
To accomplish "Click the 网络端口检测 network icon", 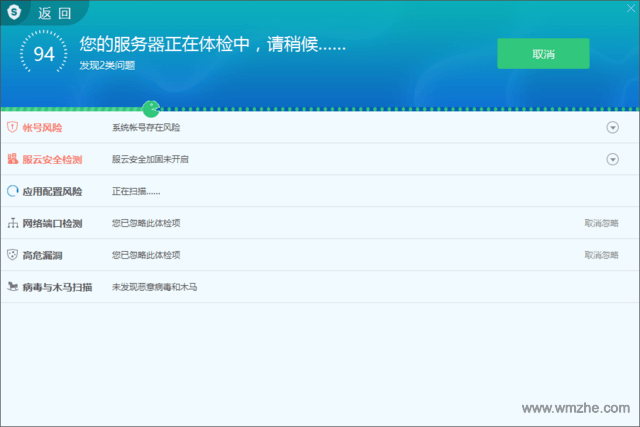I will [x=13, y=223].
